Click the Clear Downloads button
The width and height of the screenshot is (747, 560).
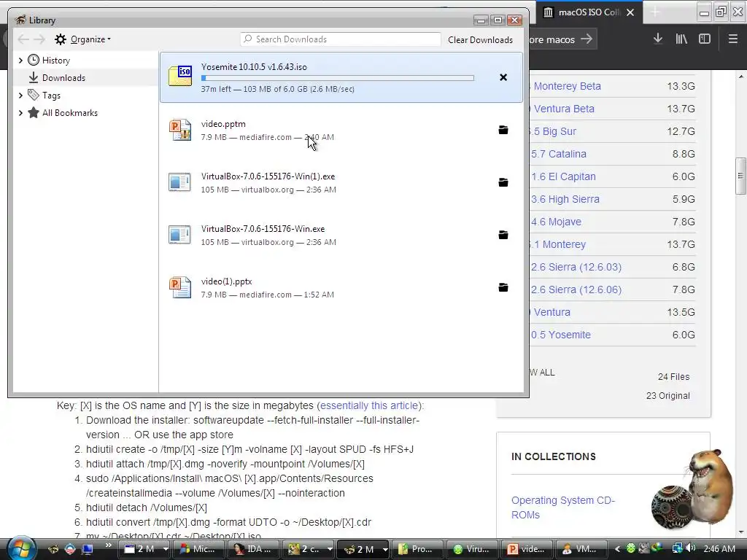click(480, 39)
